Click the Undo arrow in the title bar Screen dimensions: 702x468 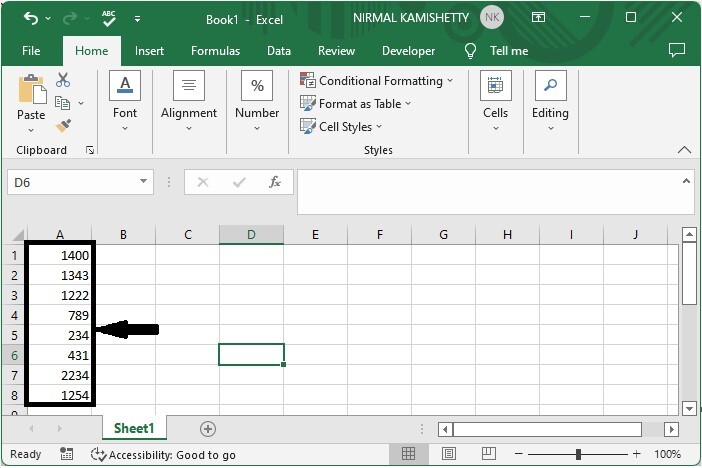(x=31, y=18)
